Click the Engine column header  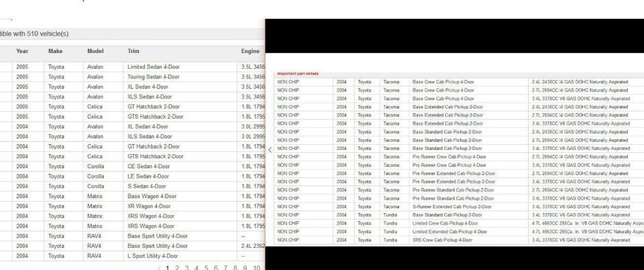[250, 52]
